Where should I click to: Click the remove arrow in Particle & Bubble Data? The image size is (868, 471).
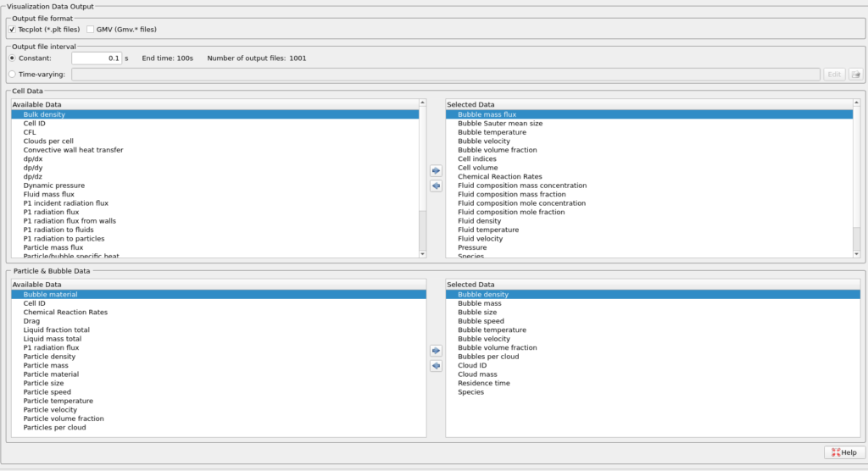436,366
